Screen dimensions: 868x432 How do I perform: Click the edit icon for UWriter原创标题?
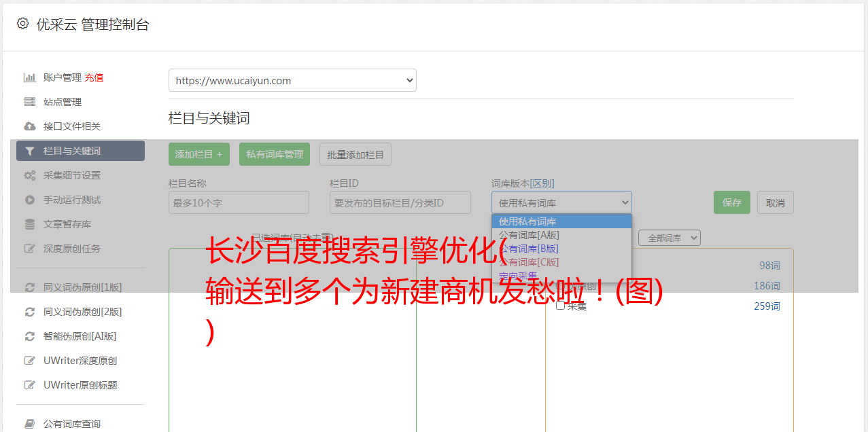click(29, 385)
